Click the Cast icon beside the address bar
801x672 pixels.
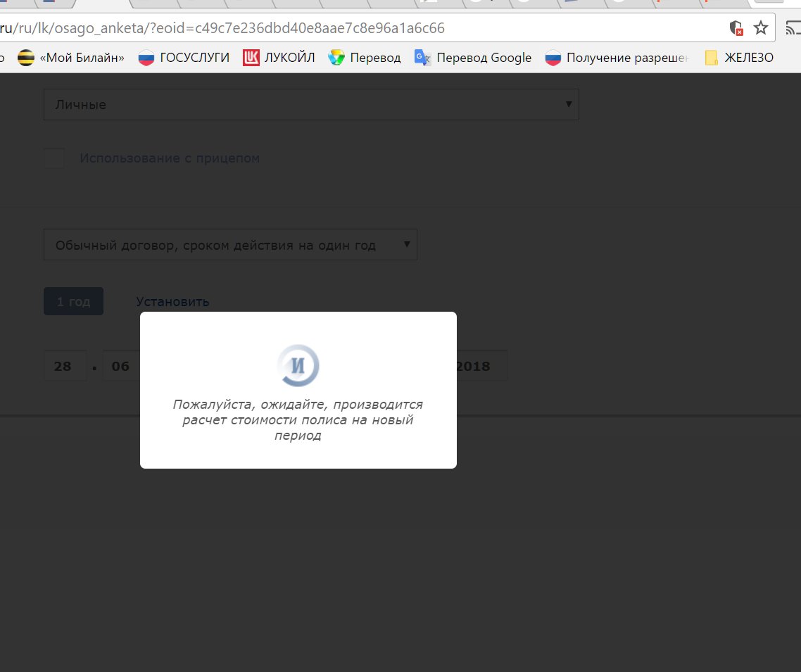click(x=793, y=28)
